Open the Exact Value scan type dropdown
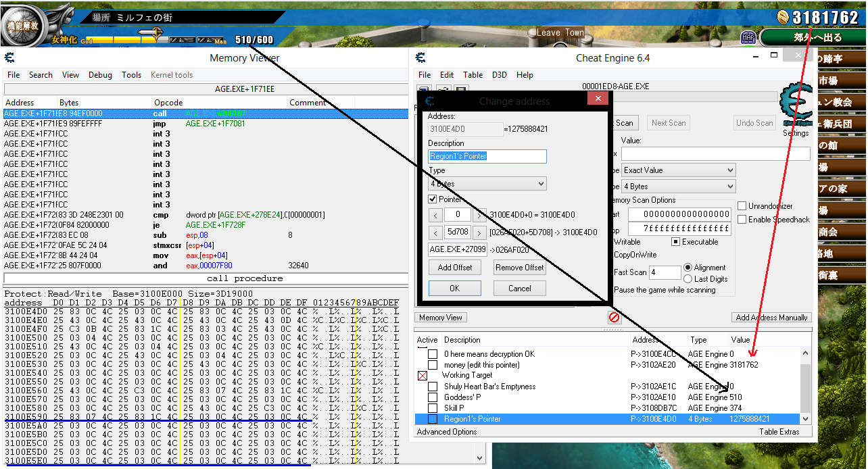Image resolution: width=868 pixels, height=469 pixels. (x=679, y=170)
